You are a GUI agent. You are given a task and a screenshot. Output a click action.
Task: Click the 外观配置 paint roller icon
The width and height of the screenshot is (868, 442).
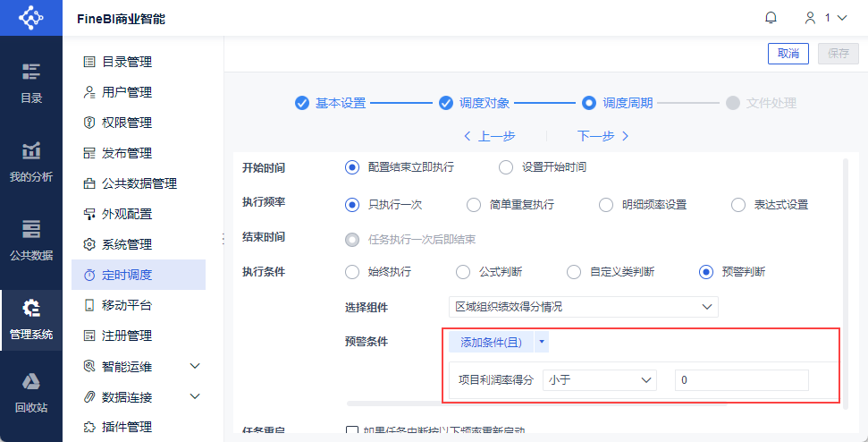[x=88, y=214]
